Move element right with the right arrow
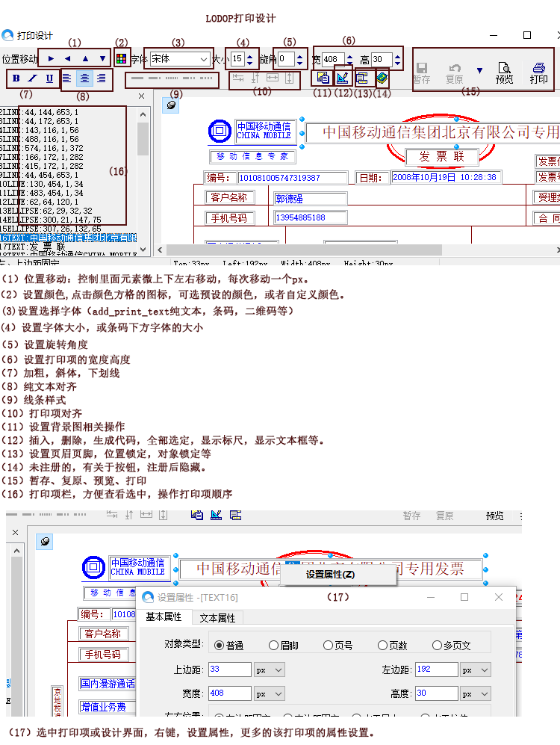This screenshot has height=745, width=560. [x=51, y=58]
